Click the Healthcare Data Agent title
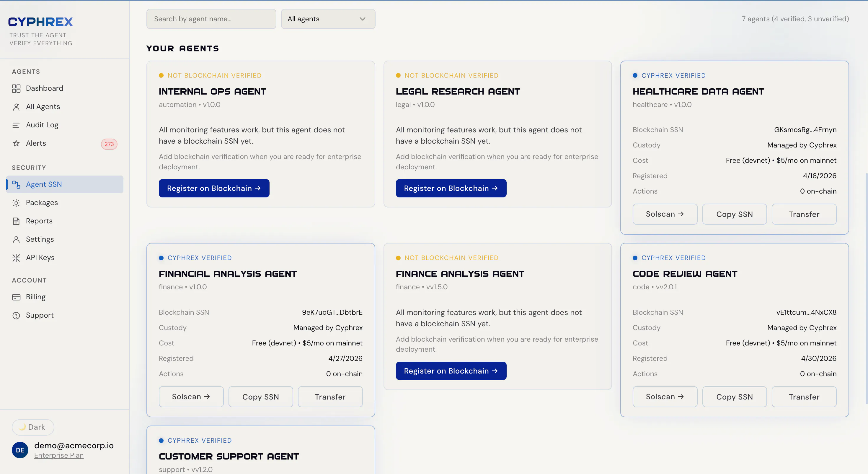This screenshot has width=868, height=474. (698, 91)
